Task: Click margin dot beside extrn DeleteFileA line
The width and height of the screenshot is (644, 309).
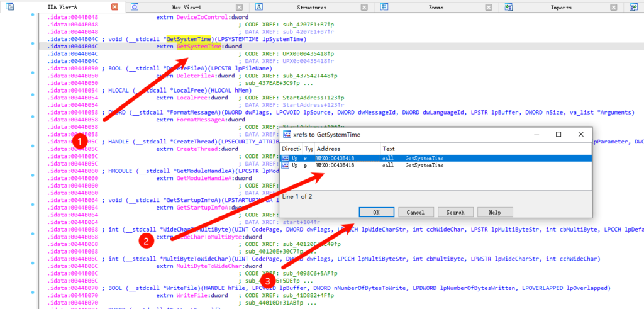Action: tap(33, 73)
